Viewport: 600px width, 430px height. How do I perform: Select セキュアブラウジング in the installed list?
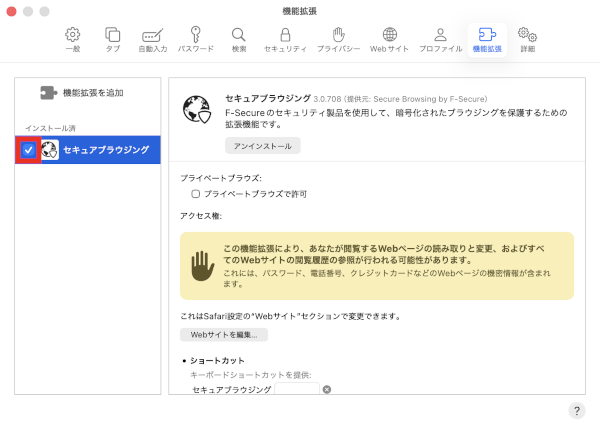point(105,150)
